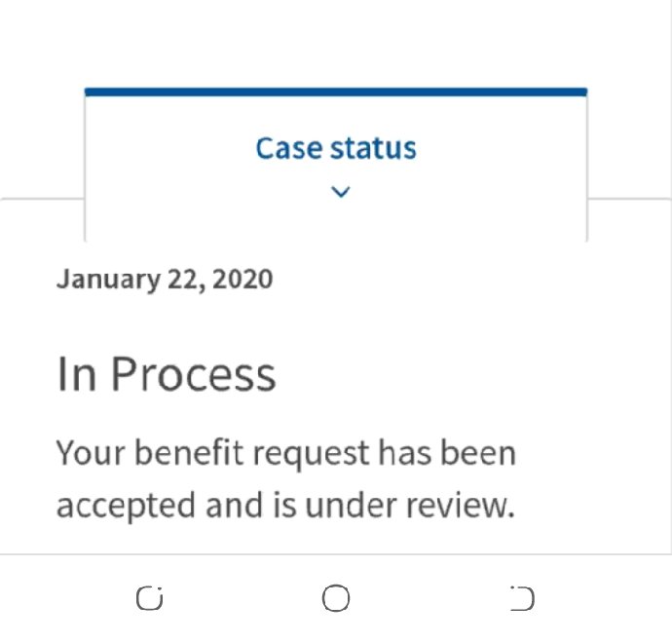Click the blue bar atop Case status tab
Screen dimensions: 672x643
coord(336,92)
